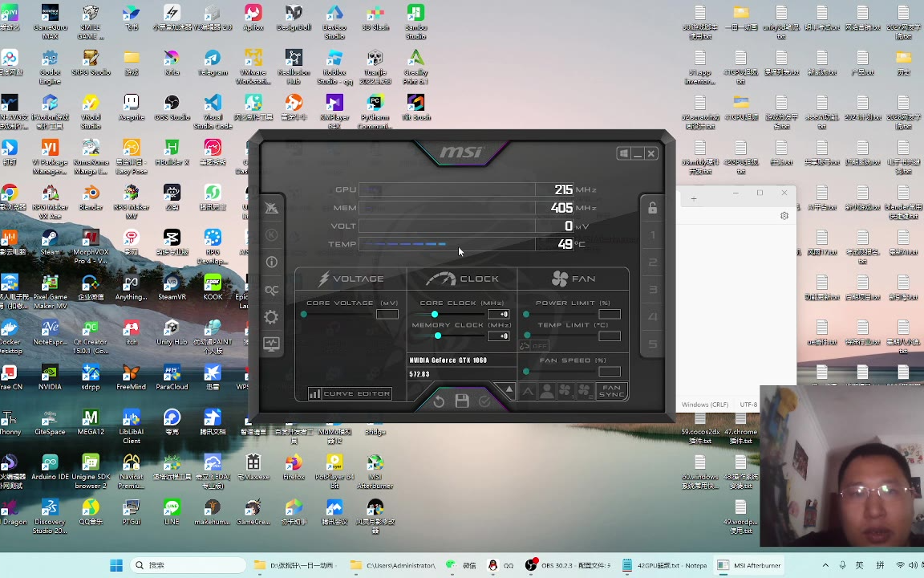
Task: Click the taskbar search box
Action: click(188, 565)
